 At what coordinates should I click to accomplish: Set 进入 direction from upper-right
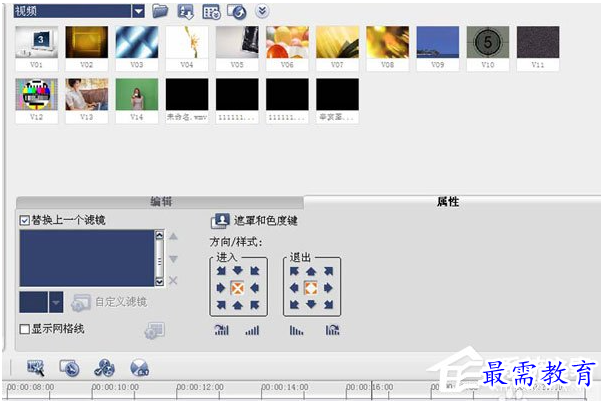255,271
